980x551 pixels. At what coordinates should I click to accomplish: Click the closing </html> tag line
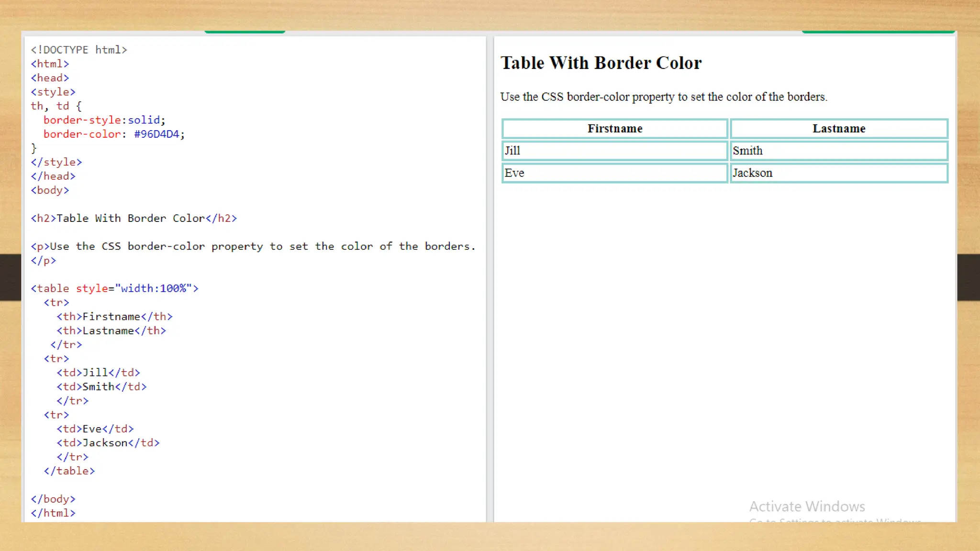pos(53,513)
